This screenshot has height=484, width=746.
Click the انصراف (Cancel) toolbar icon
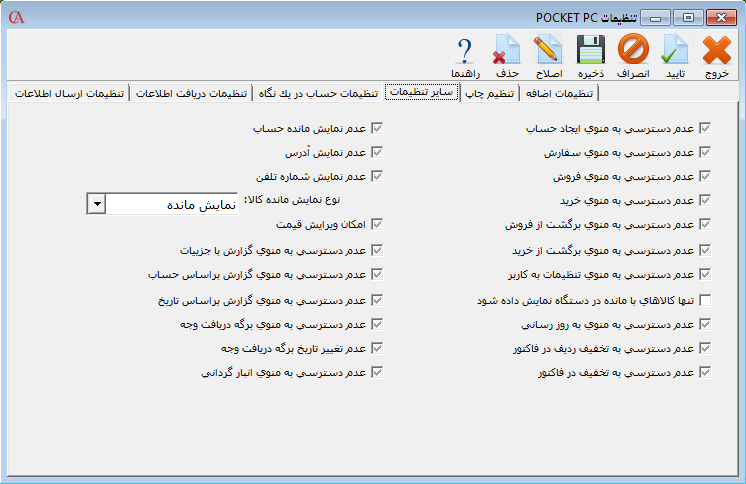(632, 51)
